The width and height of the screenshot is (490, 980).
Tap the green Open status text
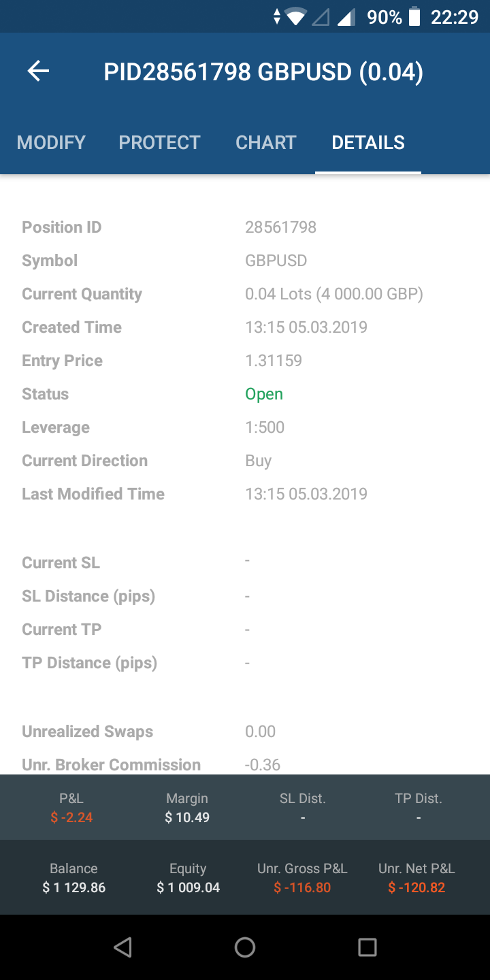[264, 394]
